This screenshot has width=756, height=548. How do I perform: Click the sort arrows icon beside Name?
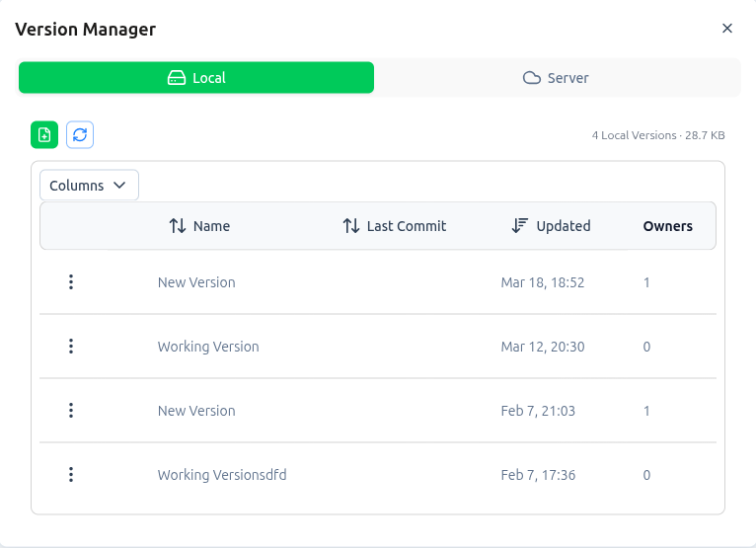[x=178, y=226]
